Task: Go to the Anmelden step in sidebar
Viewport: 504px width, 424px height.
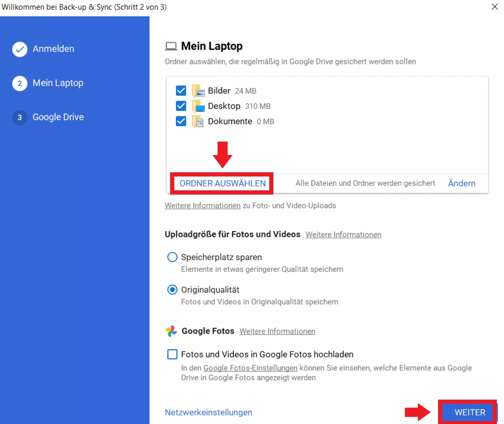Action: (53, 49)
